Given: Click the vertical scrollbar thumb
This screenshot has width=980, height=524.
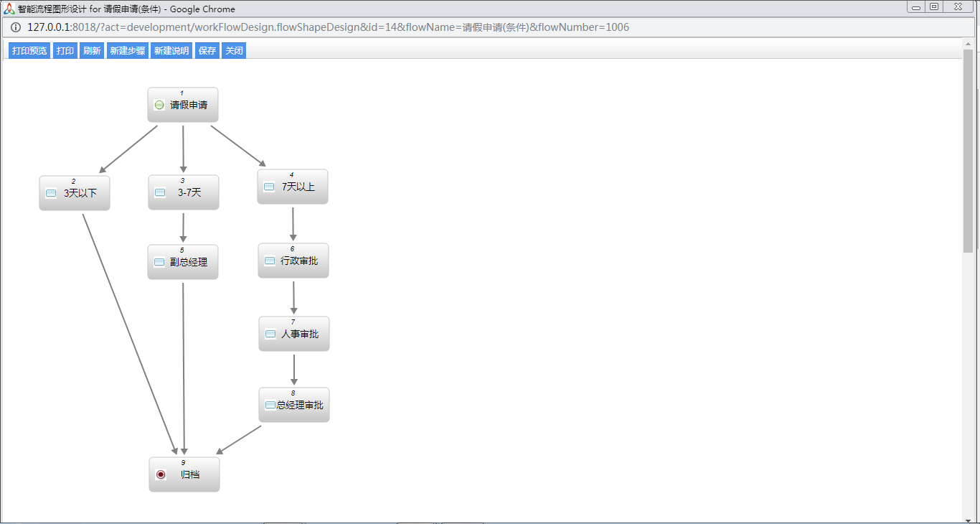Looking at the screenshot, I should (968, 151).
